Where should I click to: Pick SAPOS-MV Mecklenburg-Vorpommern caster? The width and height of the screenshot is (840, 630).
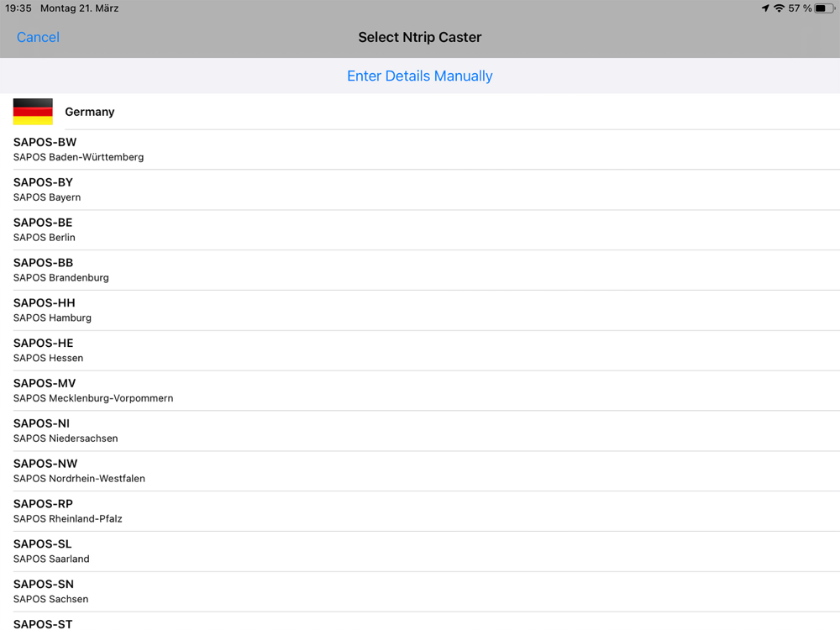[x=420, y=391]
